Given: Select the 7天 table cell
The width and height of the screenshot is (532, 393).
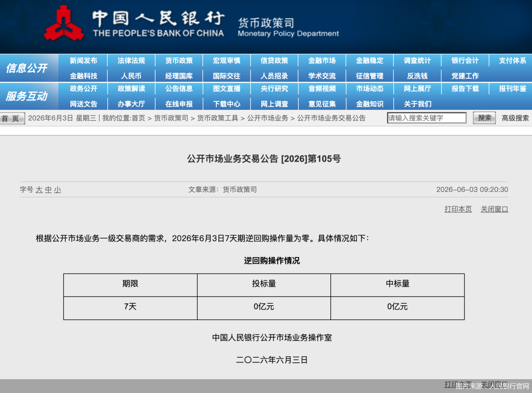Looking at the screenshot, I should click(130, 308).
